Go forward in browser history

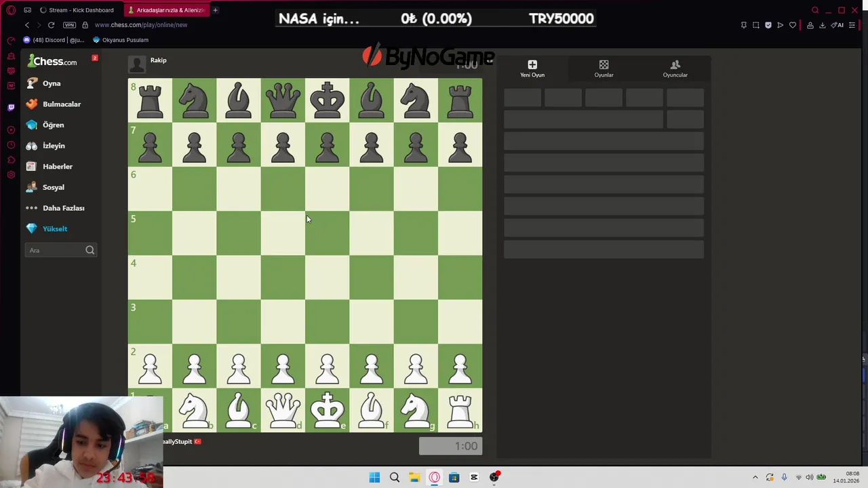coord(38,25)
